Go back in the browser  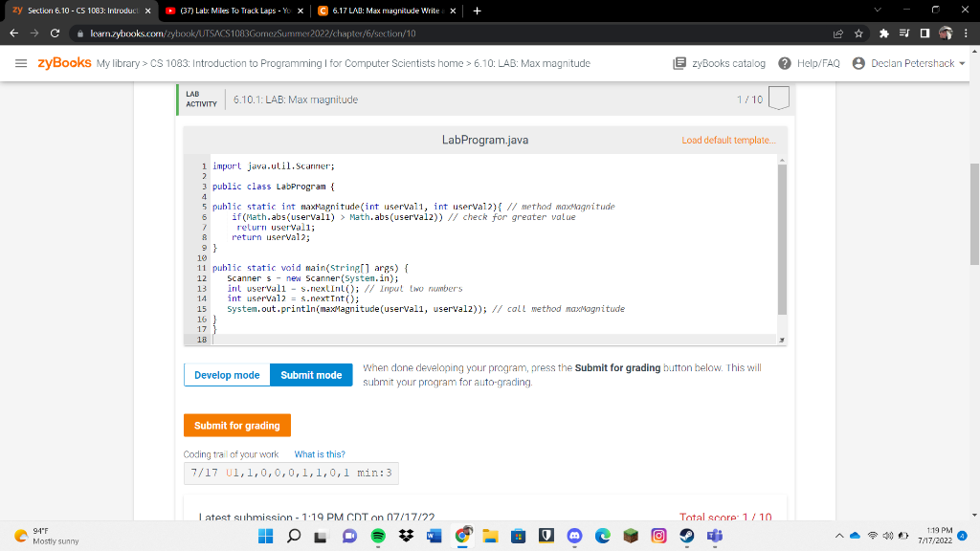point(13,33)
